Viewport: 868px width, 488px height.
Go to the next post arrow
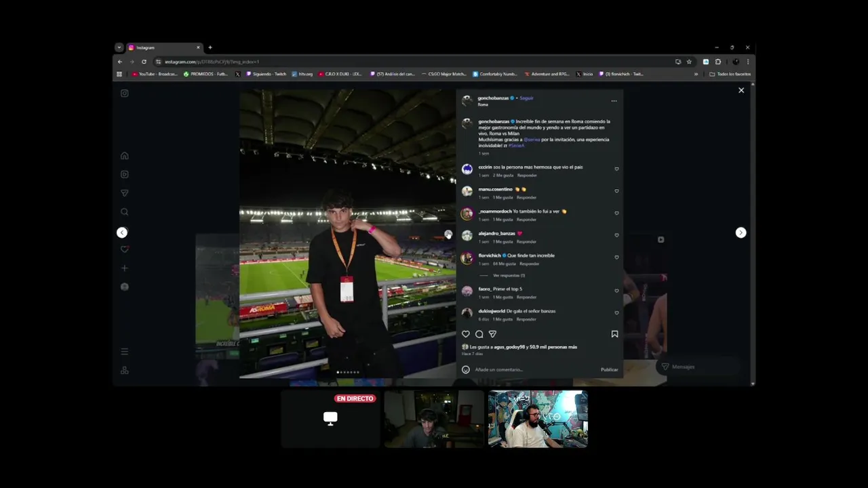pos(741,232)
